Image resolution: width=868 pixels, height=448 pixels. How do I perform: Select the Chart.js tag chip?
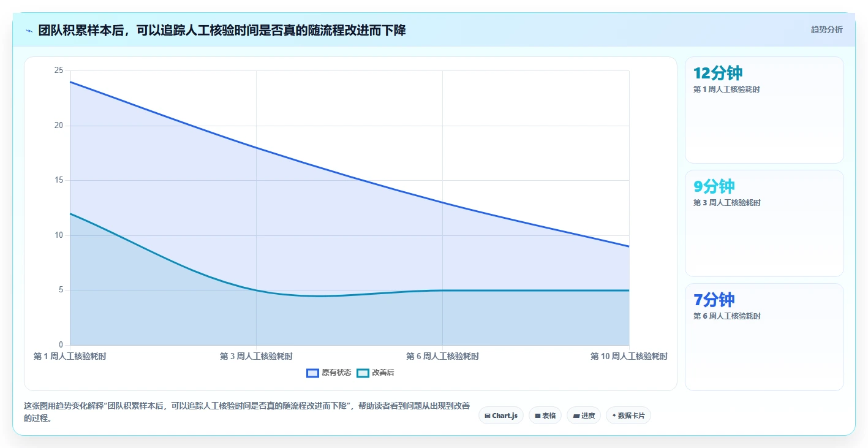pyautogui.click(x=501, y=416)
